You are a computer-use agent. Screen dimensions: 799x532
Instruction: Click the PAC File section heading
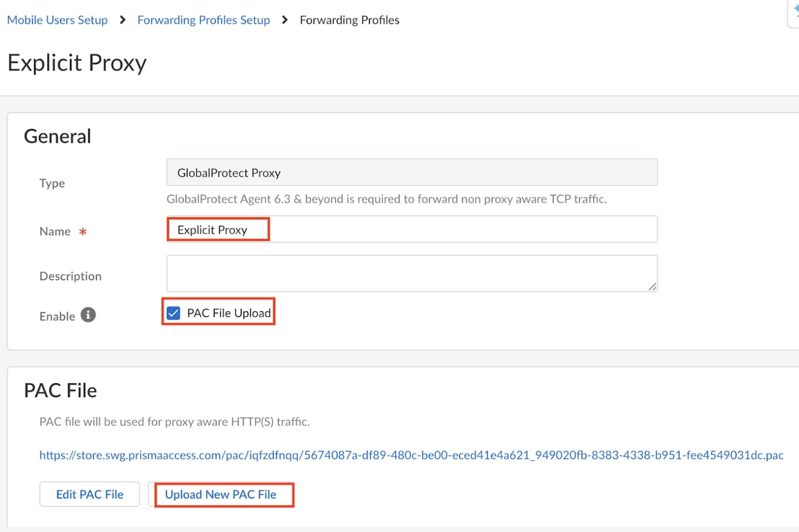coord(60,390)
